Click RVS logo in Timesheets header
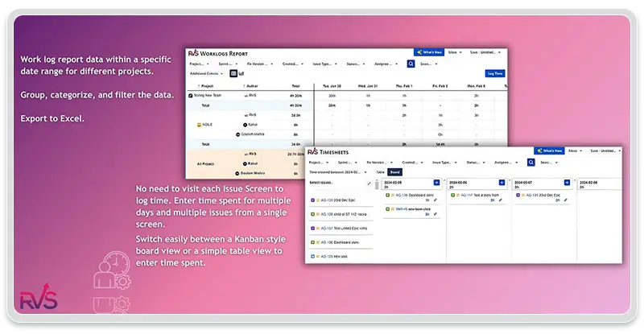Image resolution: width=644 pixels, height=334 pixels. (313, 151)
